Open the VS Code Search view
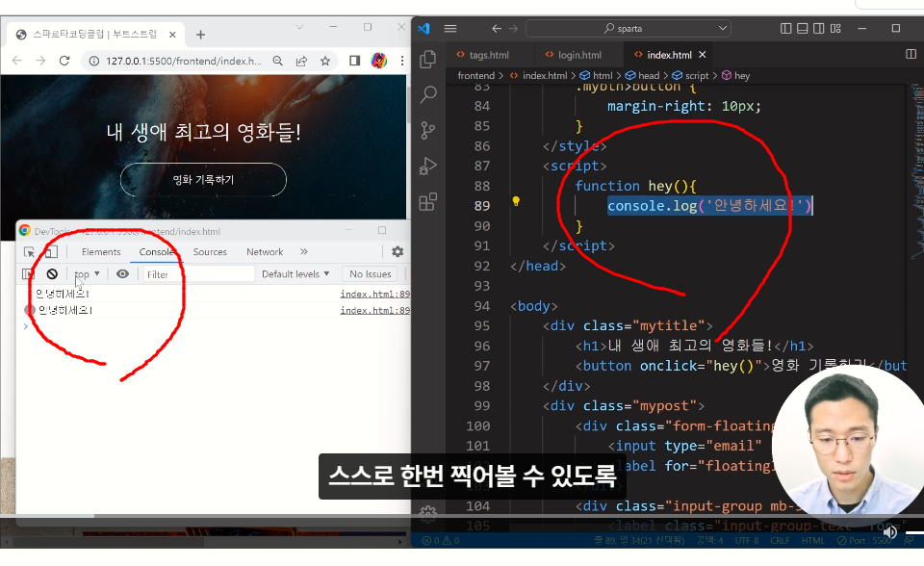 428,94
